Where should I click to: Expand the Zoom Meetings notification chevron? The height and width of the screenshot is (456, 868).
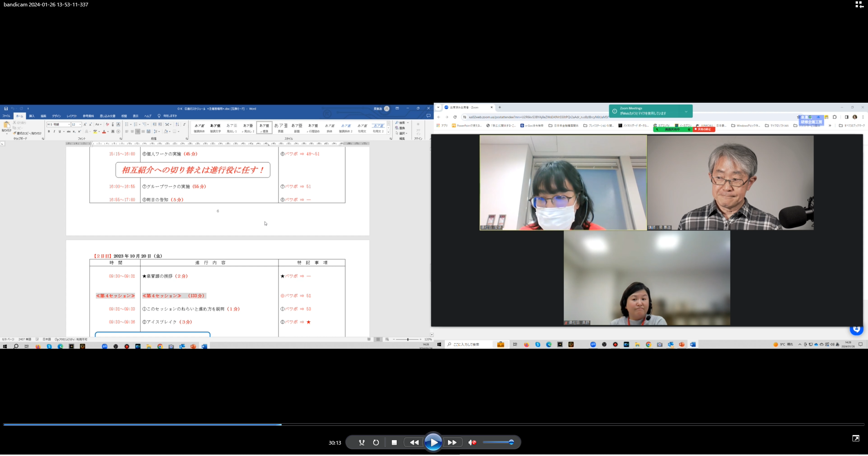(x=686, y=111)
